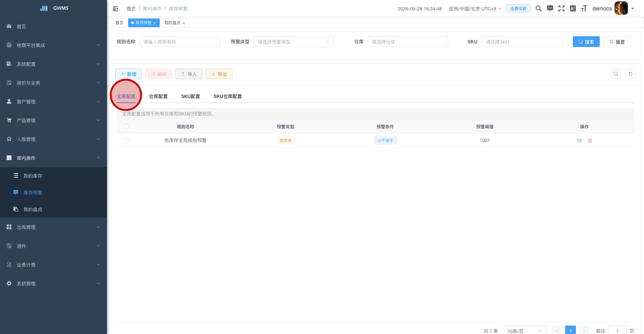Open the header search magnifier icon

pyautogui.click(x=539, y=8)
